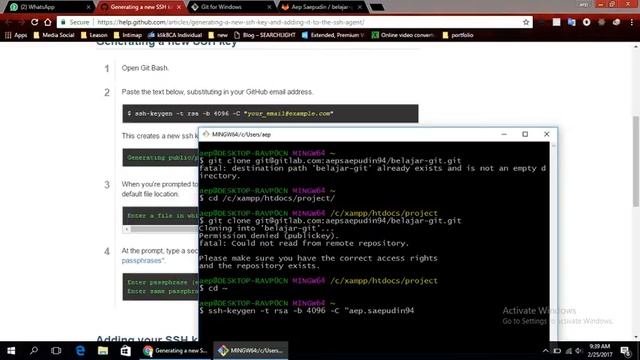Open the battery status tray icon
Viewport: 640px width, 360px height.
pos(557,351)
